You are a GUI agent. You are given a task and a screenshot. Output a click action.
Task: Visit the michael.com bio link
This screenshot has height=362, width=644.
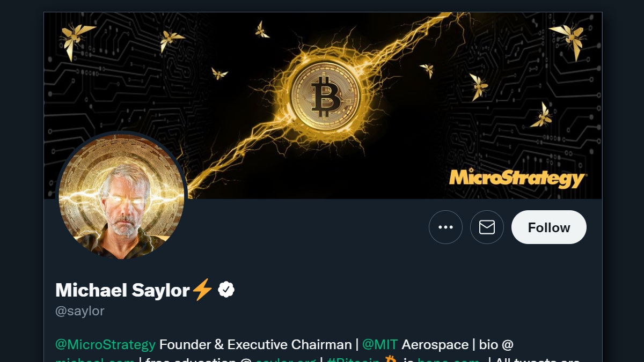96,359
